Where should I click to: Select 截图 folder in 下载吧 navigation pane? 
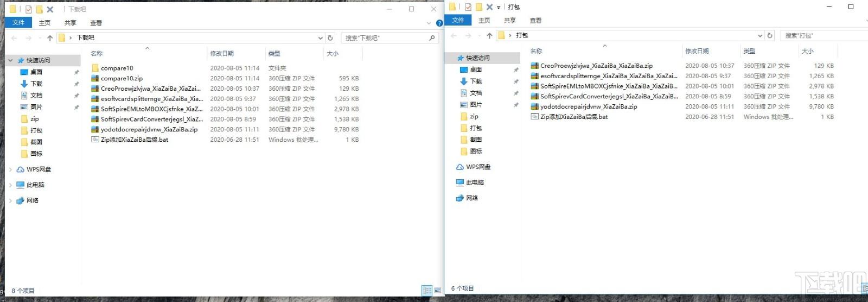click(x=36, y=142)
